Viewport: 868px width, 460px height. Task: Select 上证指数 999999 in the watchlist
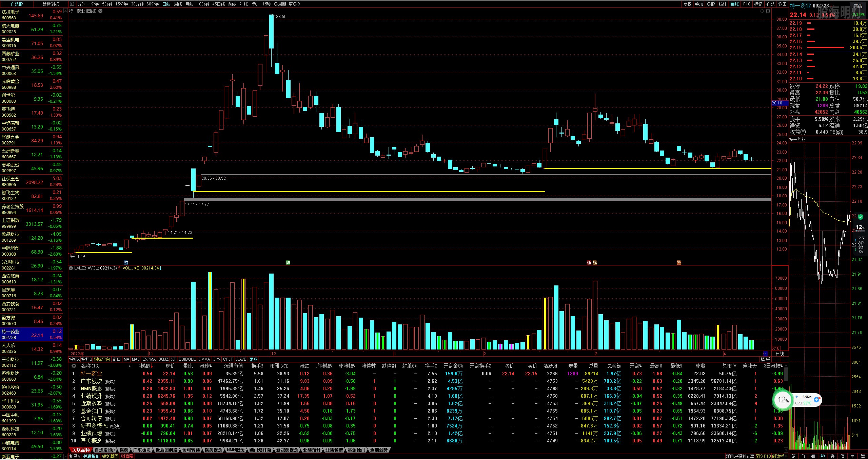[x=32, y=223]
